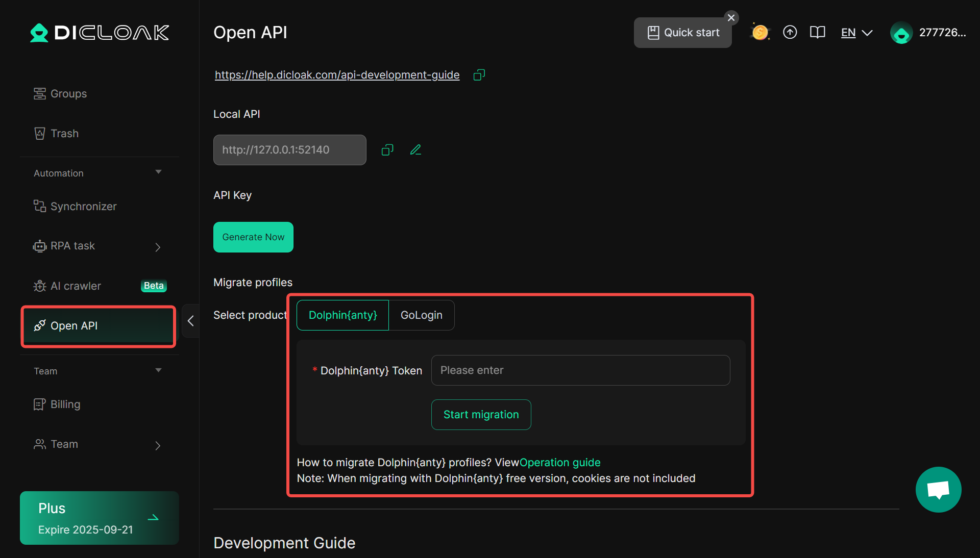980x558 pixels.
Task: Click the RPA task robot icon
Action: click(x=39, y=246)
